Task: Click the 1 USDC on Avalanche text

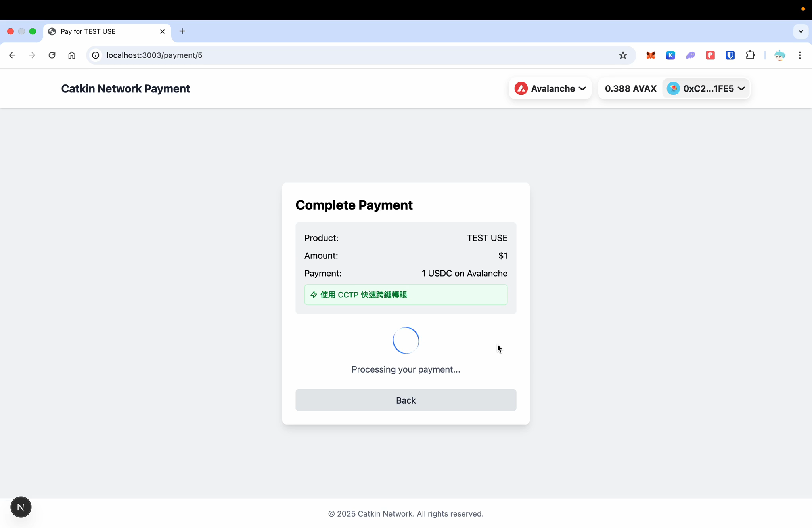Action: pos(464,273)
